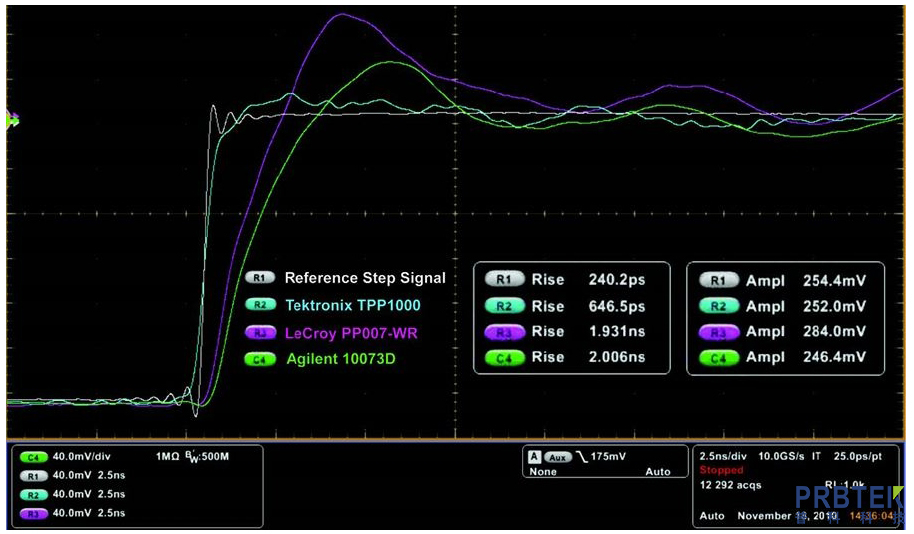Click the Reference Step Signal label
Viewport: 914px width, 534px height.
tap(365, 278)
